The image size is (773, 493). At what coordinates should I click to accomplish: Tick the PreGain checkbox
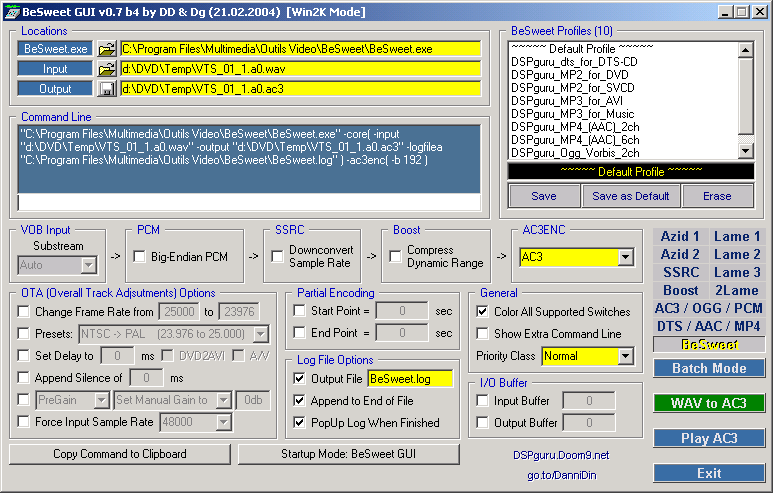click(23, 399)
